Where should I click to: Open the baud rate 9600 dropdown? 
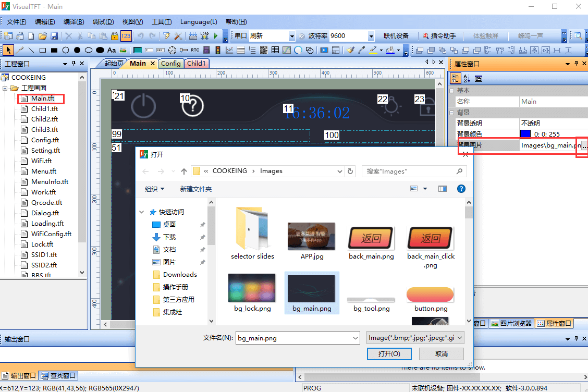coord(371,36)
